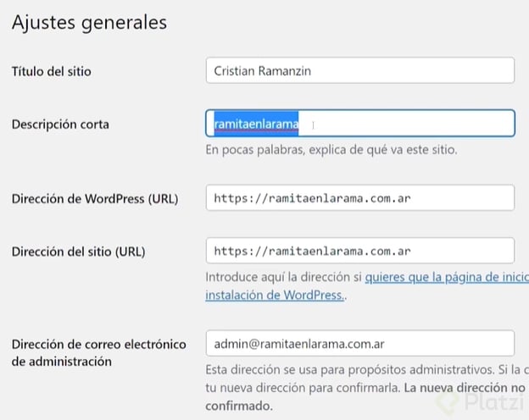The width and height of the screenshot is (529, 420).
Task: Focus the administration email address field
Action: [359, 343]
